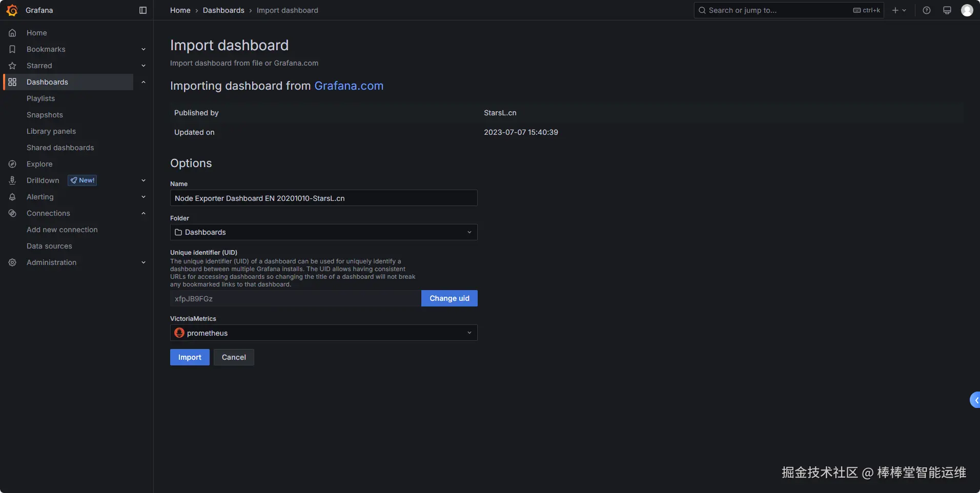The height and width of the screenshot is (493, 980).
Task: Click the Drilldown icon in sidebar
Action: click(x=12, y=180)
